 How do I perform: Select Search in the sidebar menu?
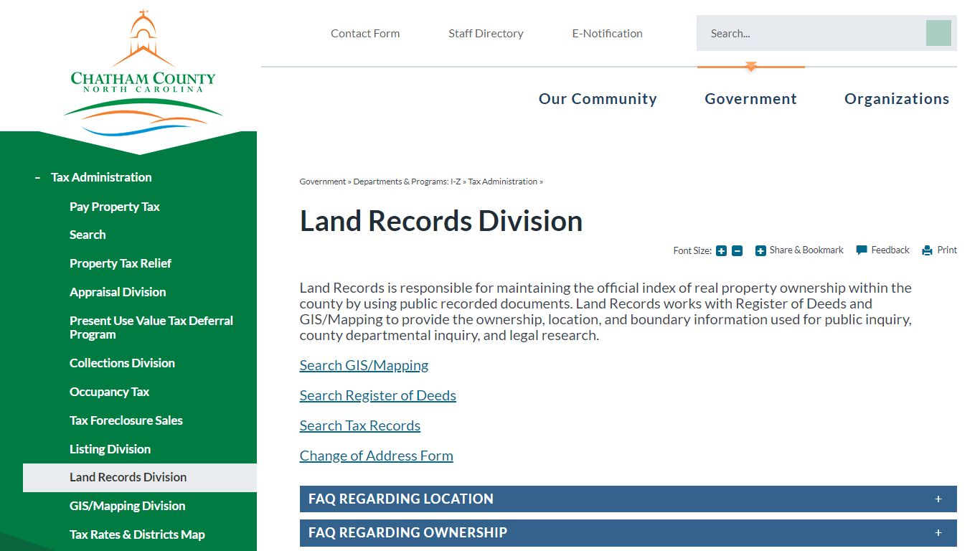click(88, 235)
